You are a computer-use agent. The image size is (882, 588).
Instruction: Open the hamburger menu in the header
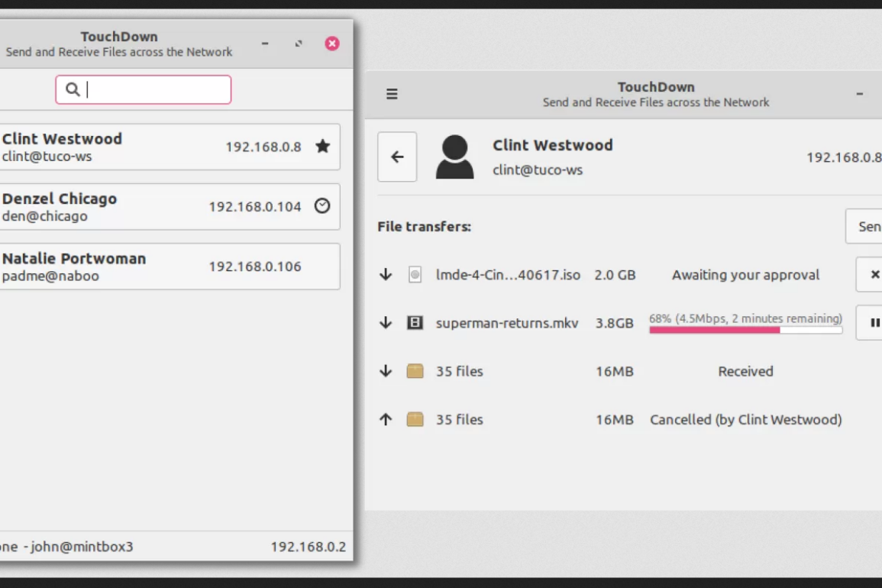tap(392, 94)
